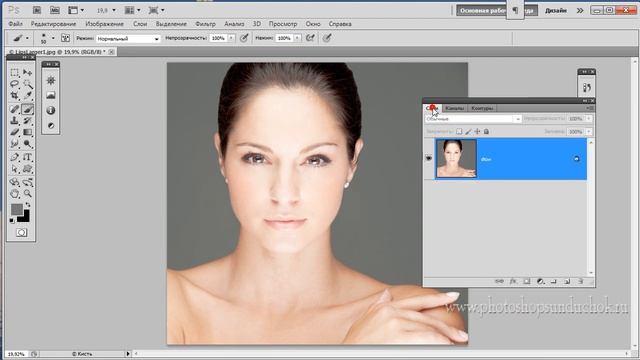The image size is (640, 360).
Task: Toggle Lock position in Layers panel
Action: tap(477, 131)
